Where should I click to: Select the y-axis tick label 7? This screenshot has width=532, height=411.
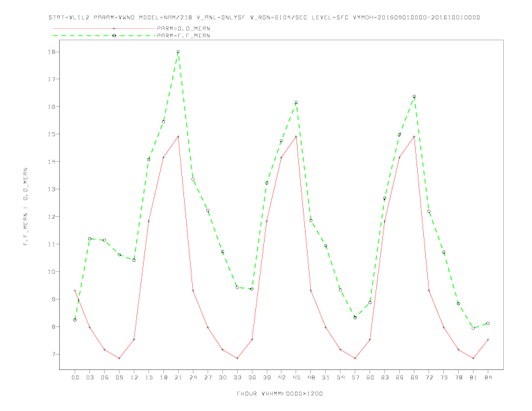pos(54,355)
